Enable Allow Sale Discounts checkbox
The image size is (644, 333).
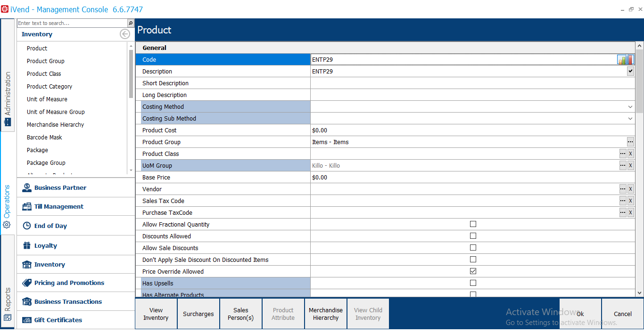pyautogui.click(x=473, y=248)
